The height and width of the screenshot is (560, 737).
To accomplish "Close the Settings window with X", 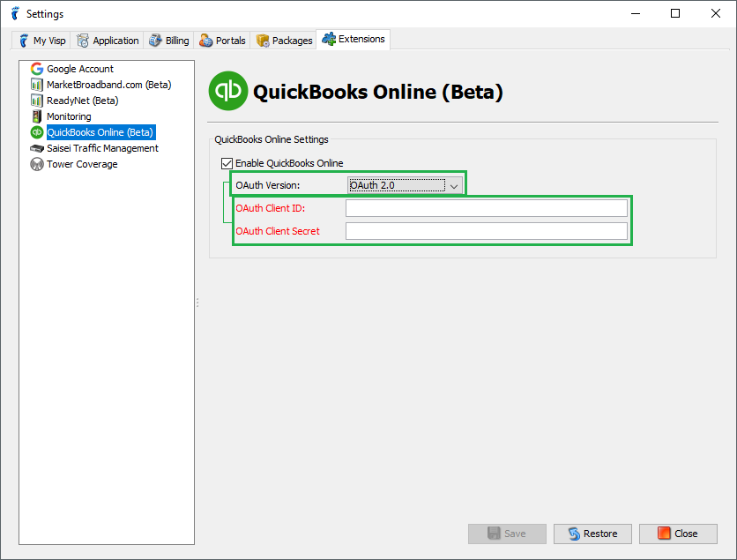I will tap(715, 13).
